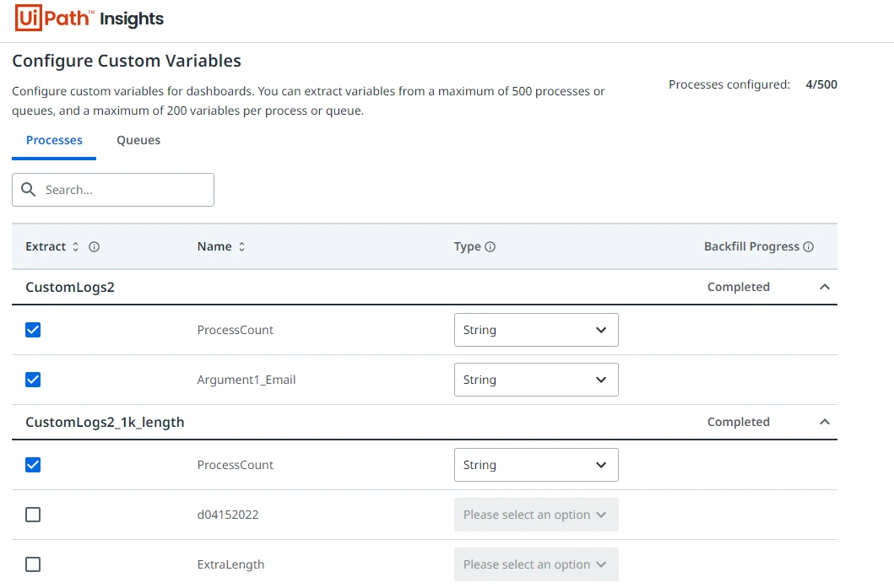Open the type dropdown for Argument1_Email
This screenshot has width=894, height=588.
click(536, 380)
